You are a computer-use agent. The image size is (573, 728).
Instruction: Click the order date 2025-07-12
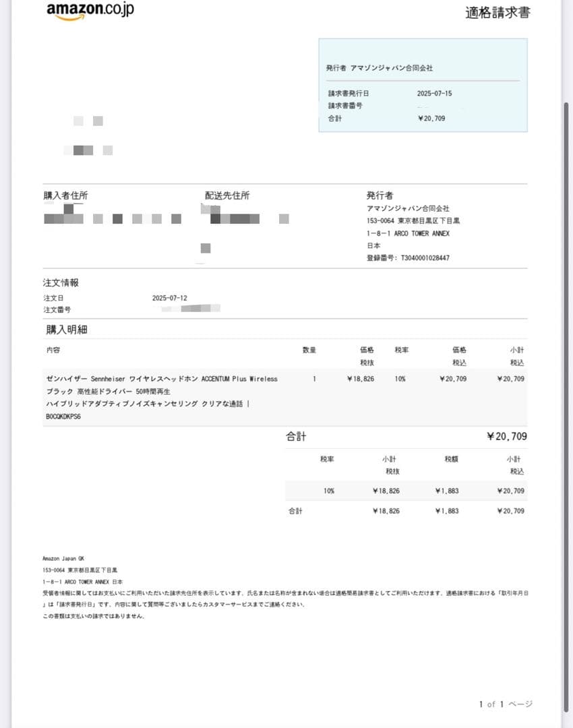(170, 298)
